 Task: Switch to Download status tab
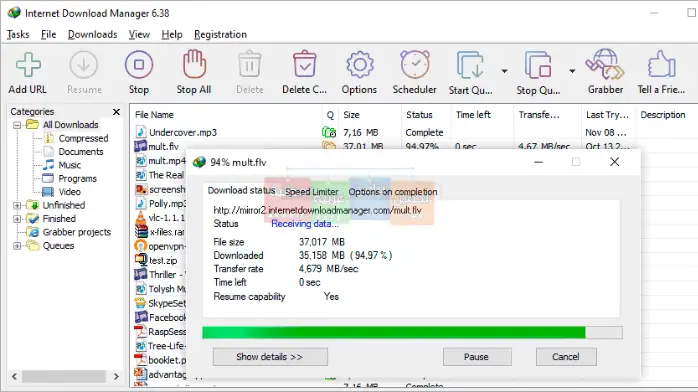coord(241,190)
